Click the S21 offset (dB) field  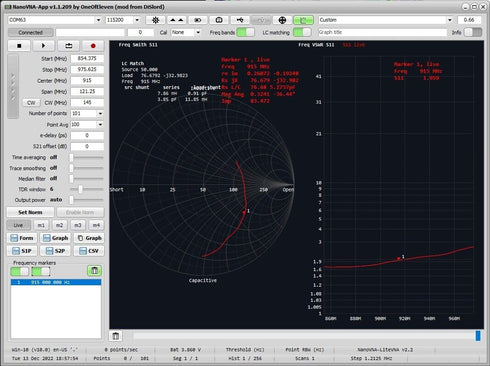87,146
